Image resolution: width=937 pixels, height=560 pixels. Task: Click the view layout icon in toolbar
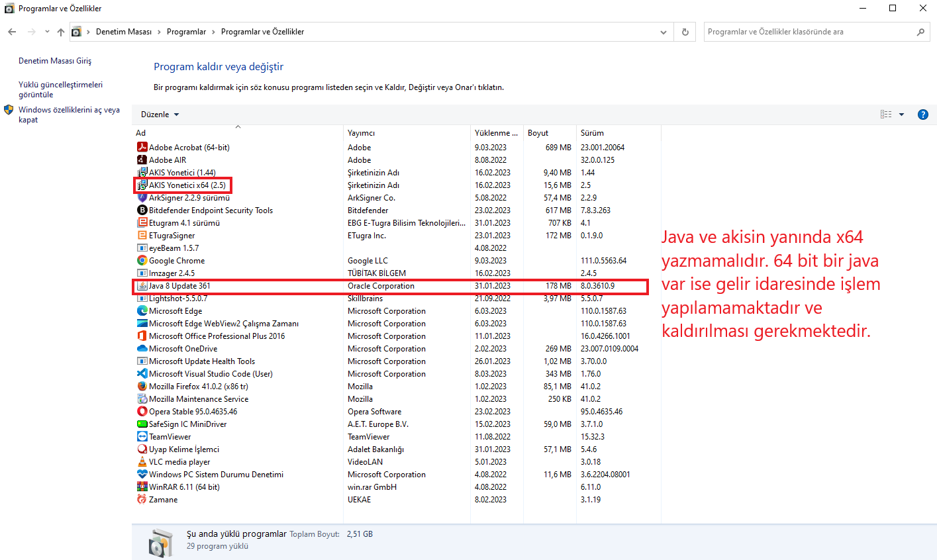coord(886,115)
